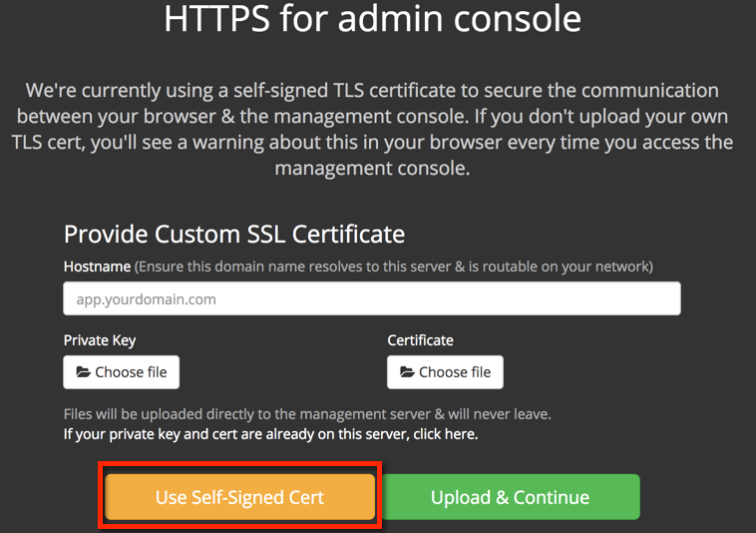Click the 'Hostname' field label
Viewport: 756px width, 533px height.
tap(97, 266)
